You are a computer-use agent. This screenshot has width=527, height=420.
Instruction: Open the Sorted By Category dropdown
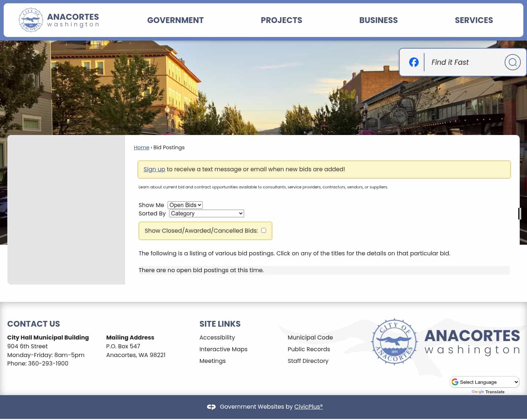pyautogui.click(x=206, y=213)
